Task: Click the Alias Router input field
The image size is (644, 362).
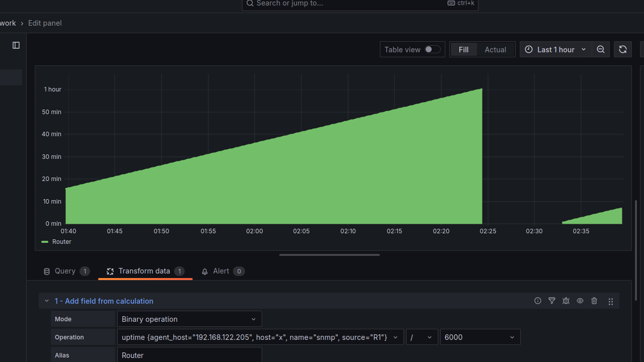Action: [189, 355]
